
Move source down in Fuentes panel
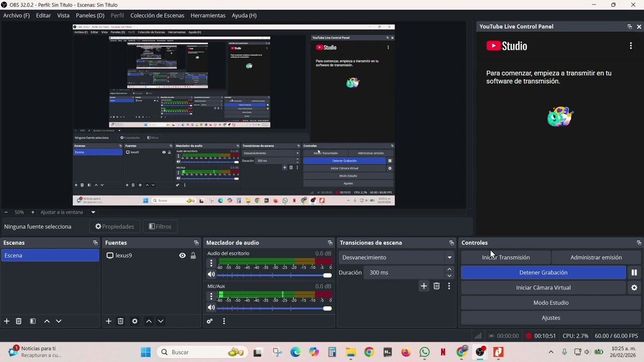click(x=161, y=321)
